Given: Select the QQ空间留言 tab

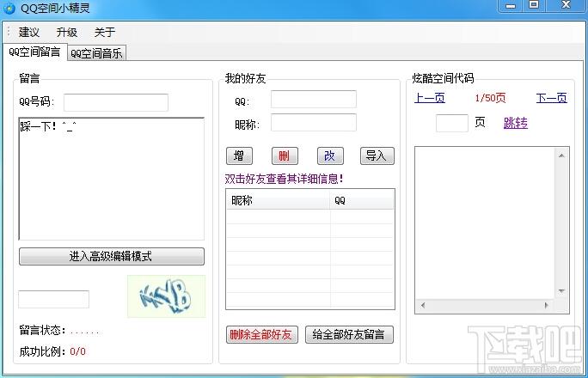Looking at the screenshot, I should (34, 52).
